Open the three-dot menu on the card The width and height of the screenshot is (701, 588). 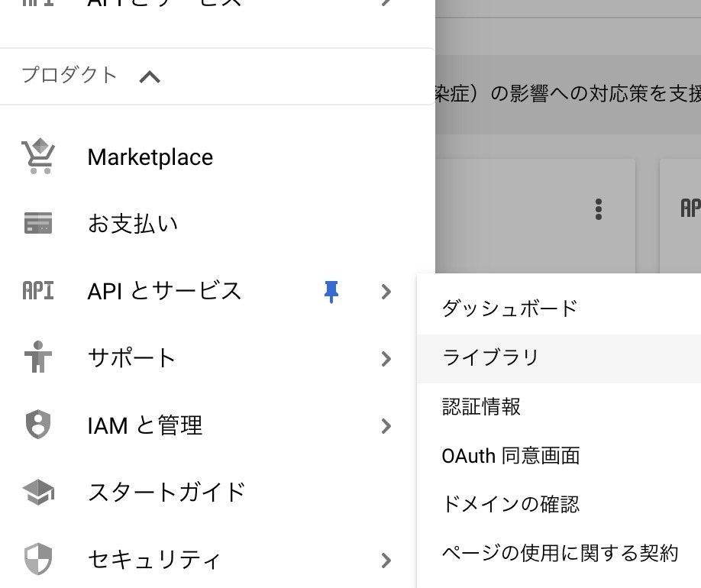tap(599, 209)
